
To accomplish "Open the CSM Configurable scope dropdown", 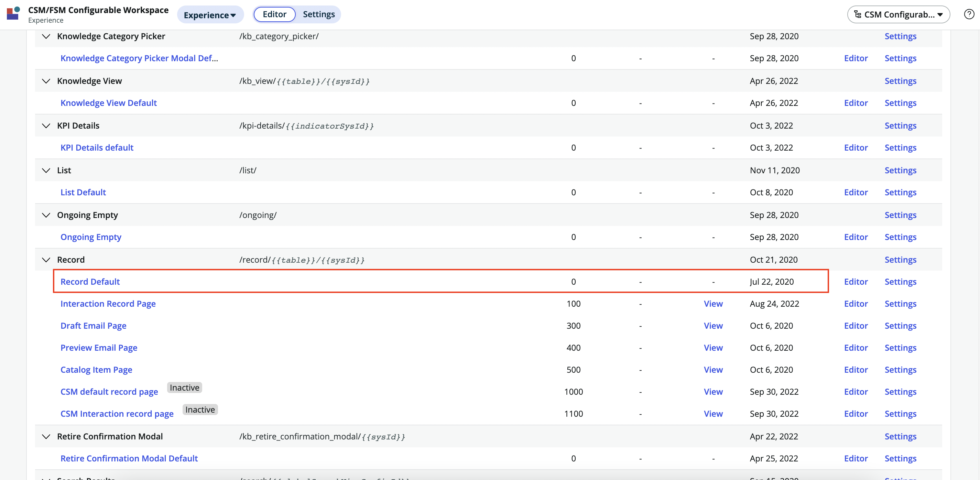I will (898, 14).
